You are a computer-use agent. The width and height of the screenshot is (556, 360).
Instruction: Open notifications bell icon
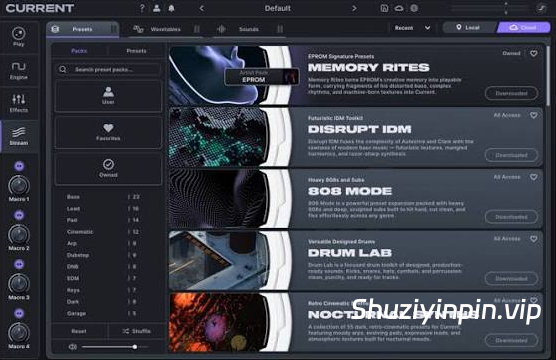pyautogui.click(x=171, y=8)
